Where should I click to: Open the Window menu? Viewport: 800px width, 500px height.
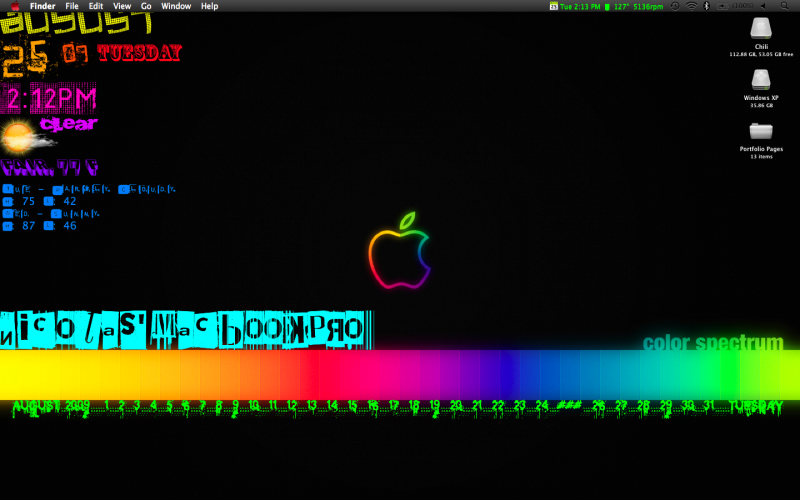coord(176,6)
